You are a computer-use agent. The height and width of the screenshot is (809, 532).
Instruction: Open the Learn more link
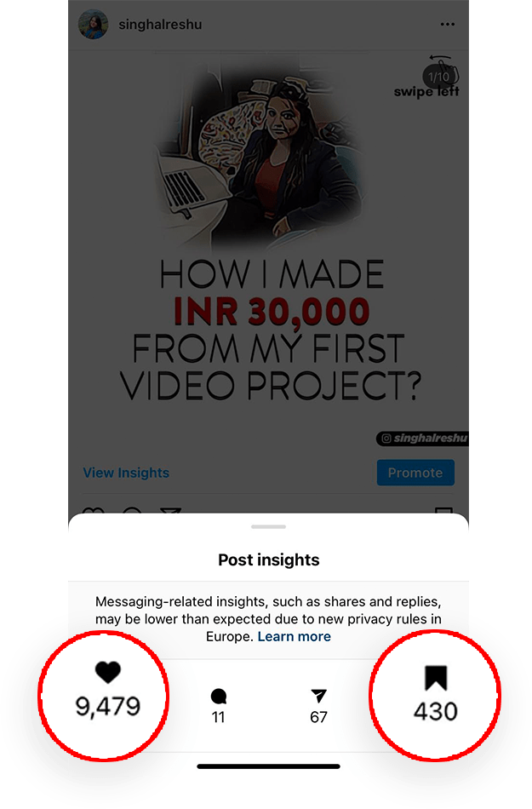pos(294,636)
